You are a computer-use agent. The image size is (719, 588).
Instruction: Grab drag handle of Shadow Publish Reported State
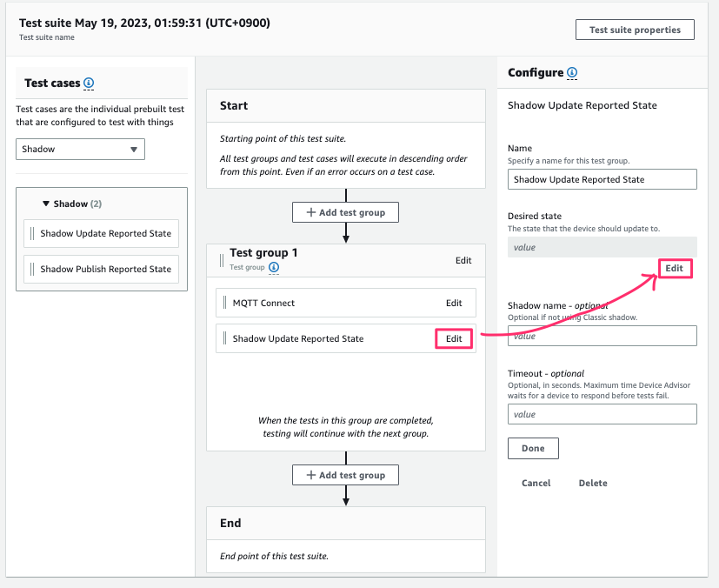click(x=32, y=269)
